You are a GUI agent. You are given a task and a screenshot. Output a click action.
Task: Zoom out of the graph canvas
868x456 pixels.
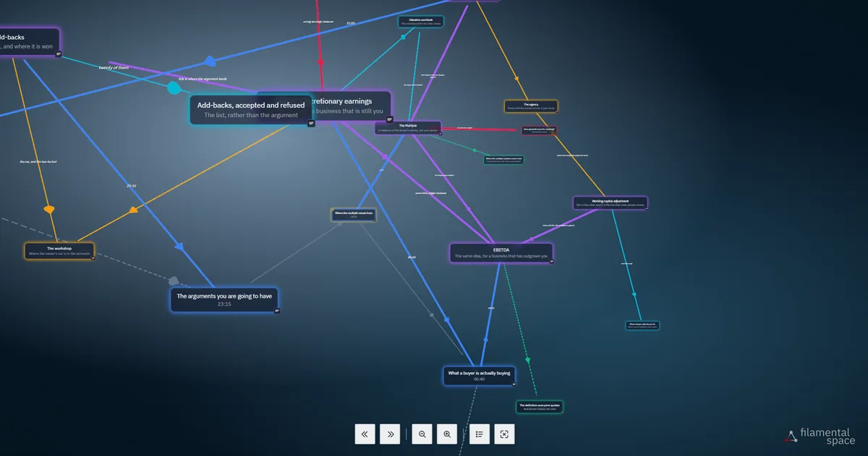(422, 434)
